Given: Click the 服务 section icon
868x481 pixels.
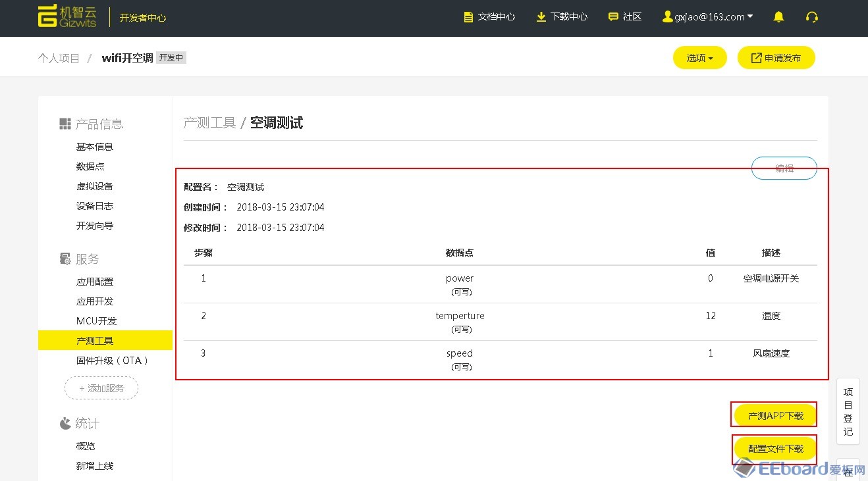Looking at the screenshot, I should click(x=65, y=259).
